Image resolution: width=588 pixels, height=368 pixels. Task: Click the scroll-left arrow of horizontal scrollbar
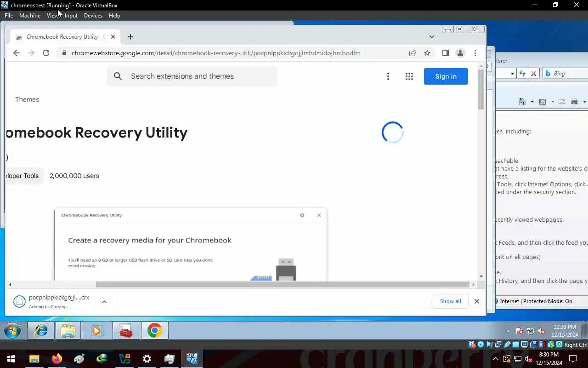10,284
